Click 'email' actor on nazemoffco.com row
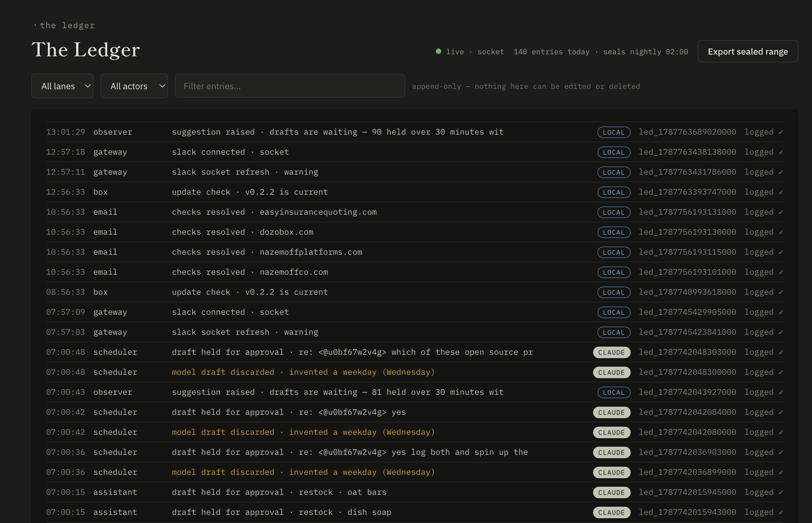The image size is (812, 523). (x=105, y=272)
